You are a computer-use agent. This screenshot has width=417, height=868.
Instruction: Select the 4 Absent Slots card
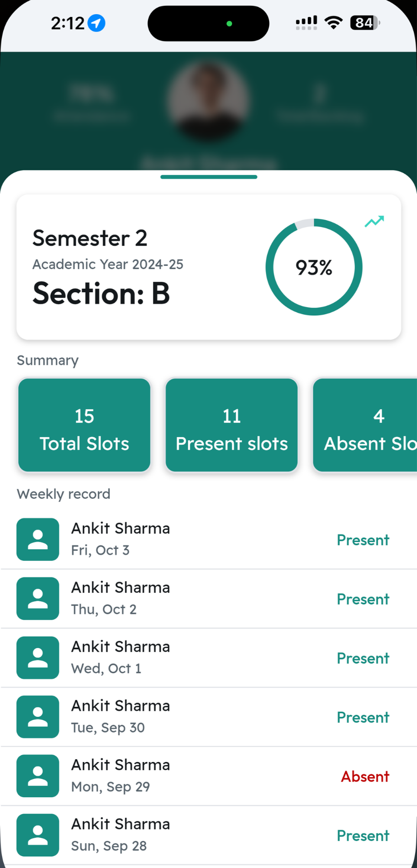click(x=365, y=425)
